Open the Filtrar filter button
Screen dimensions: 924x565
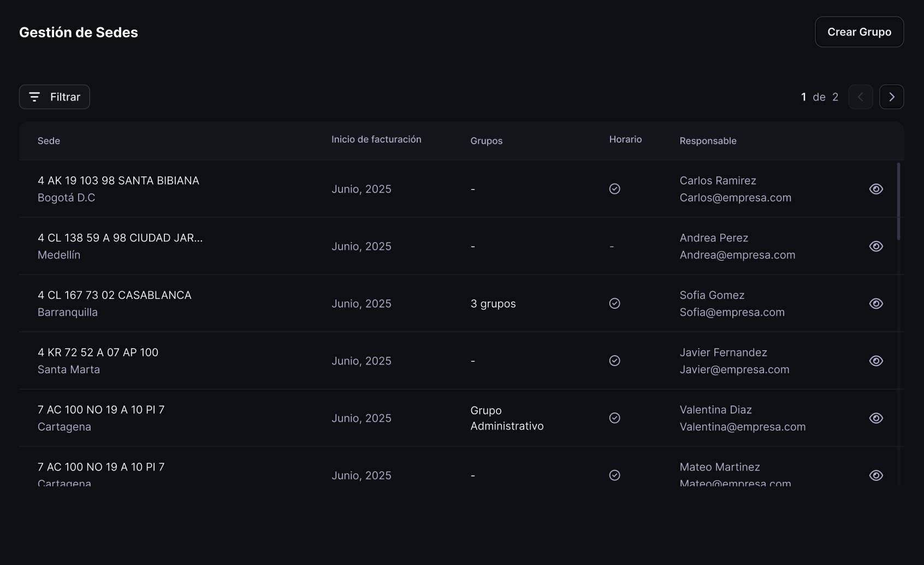55,97
